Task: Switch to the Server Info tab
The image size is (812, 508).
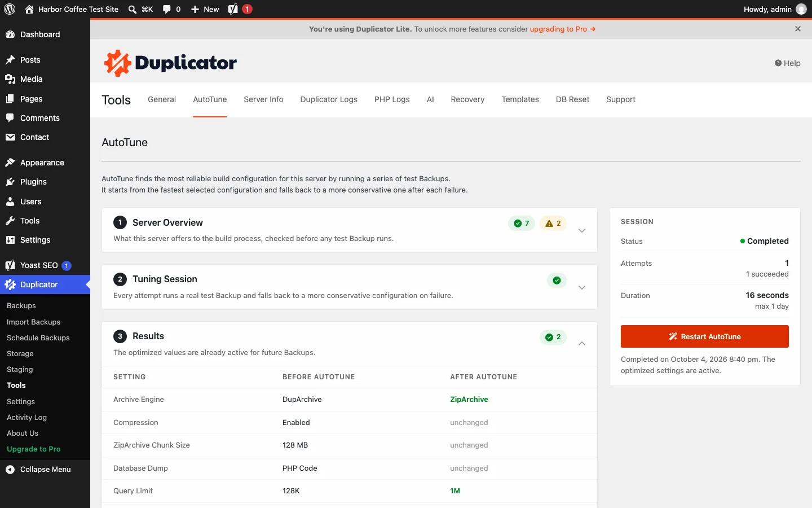Action: (x=263, y=99)
